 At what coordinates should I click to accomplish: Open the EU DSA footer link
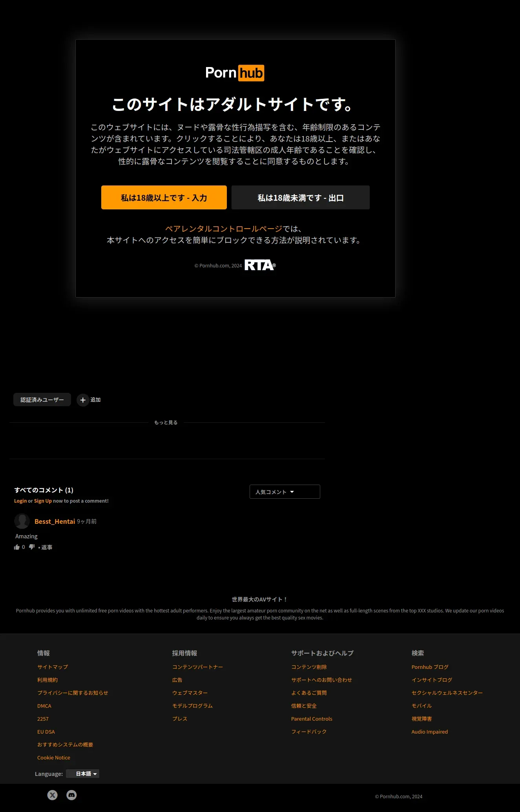(x=46, y=732)
